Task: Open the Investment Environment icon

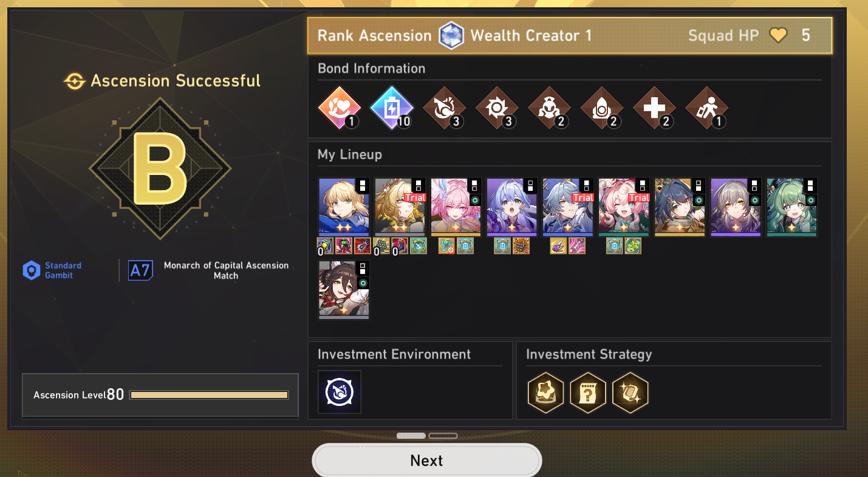Action: click(x=340, y=392)
